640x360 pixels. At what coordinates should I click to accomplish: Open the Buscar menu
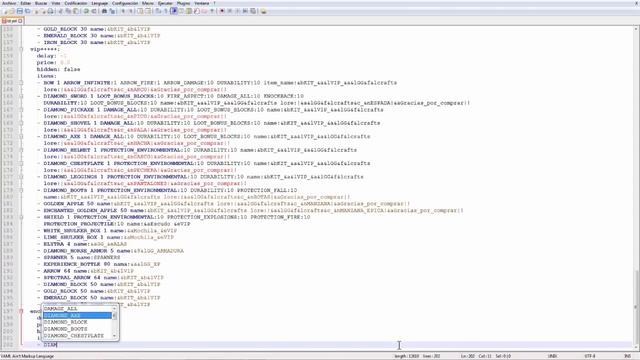41,3
